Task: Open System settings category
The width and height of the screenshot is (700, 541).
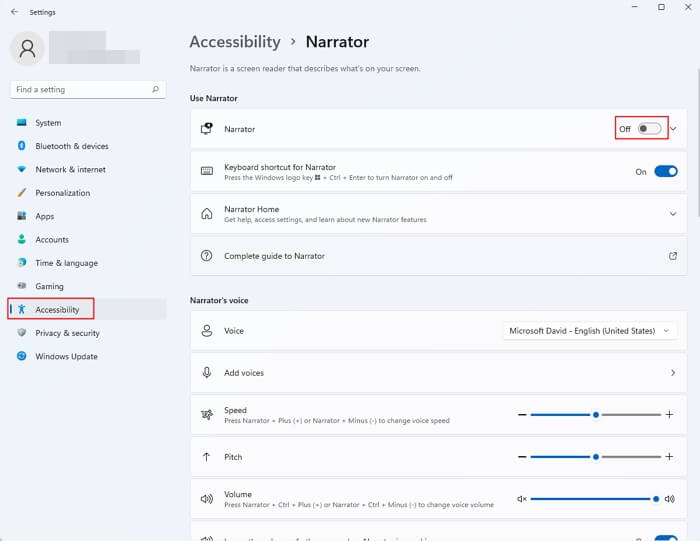Action: coord(87,122)
